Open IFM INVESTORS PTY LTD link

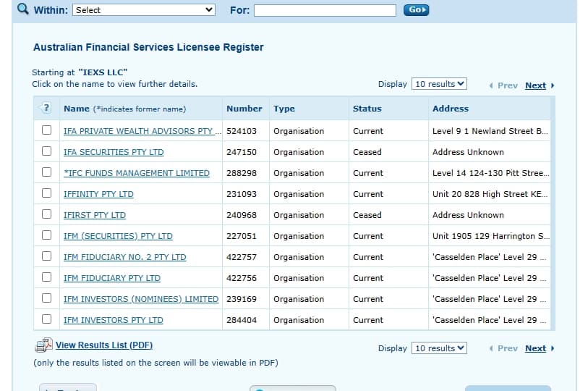[114, 320]
